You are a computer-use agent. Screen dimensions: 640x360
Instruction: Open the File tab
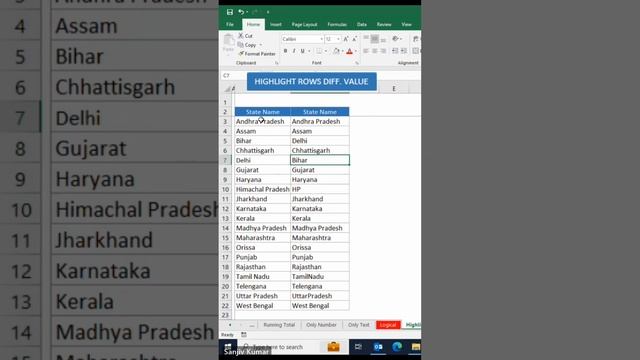pyautogui.click(x=230, y=24)
